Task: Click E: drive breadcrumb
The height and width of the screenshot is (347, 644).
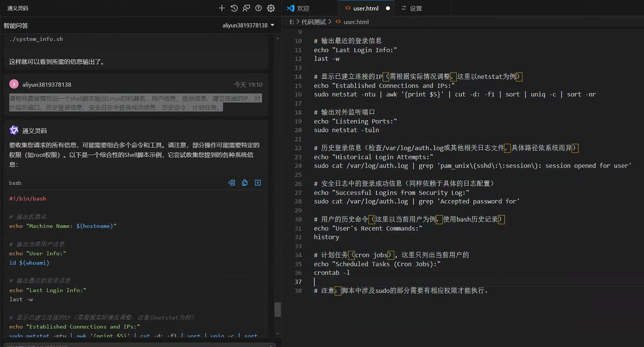Action: click(292, 22)
